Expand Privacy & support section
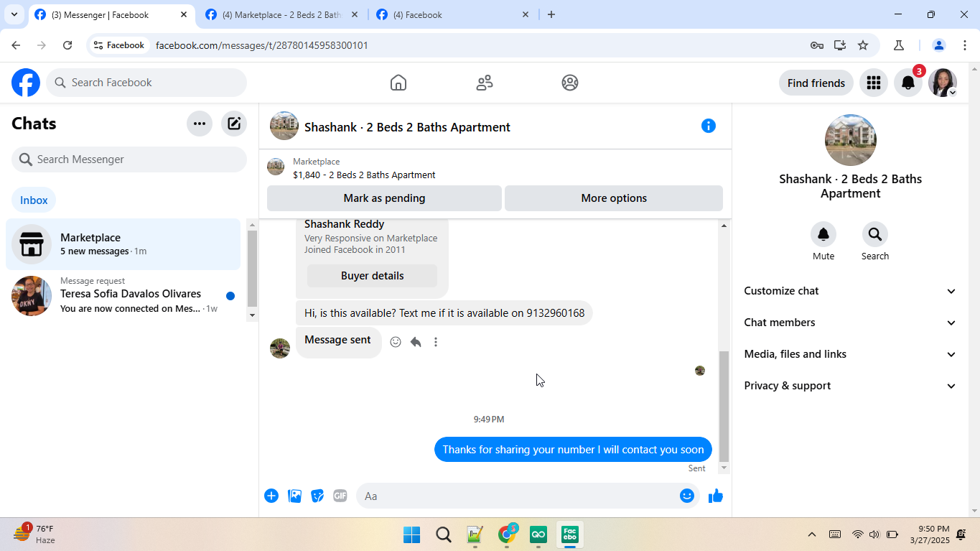The height and width of the screenshot is (551, 980). pos(851,386)
